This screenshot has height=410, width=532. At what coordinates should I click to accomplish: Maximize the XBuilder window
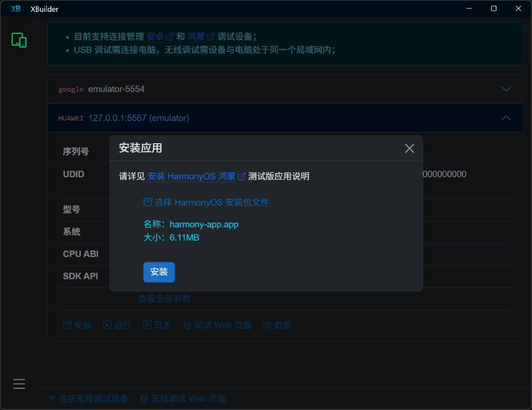click(x=494, y=8)
